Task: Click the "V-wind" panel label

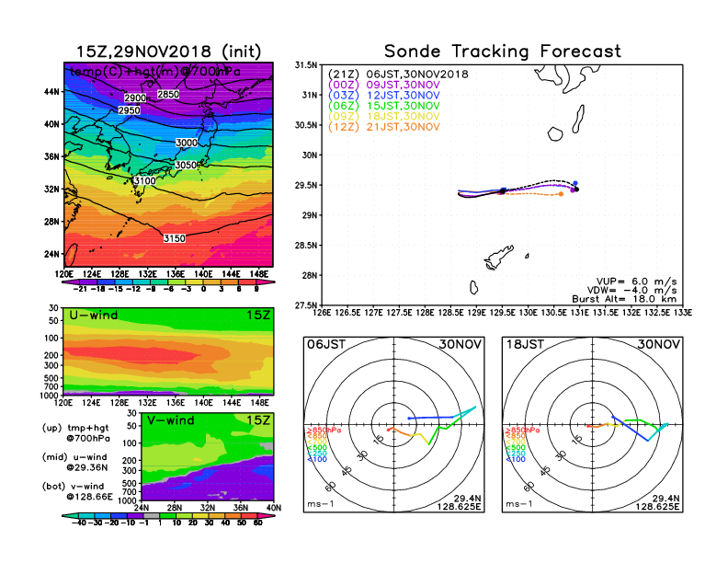Action: click(x=170, y=420)
